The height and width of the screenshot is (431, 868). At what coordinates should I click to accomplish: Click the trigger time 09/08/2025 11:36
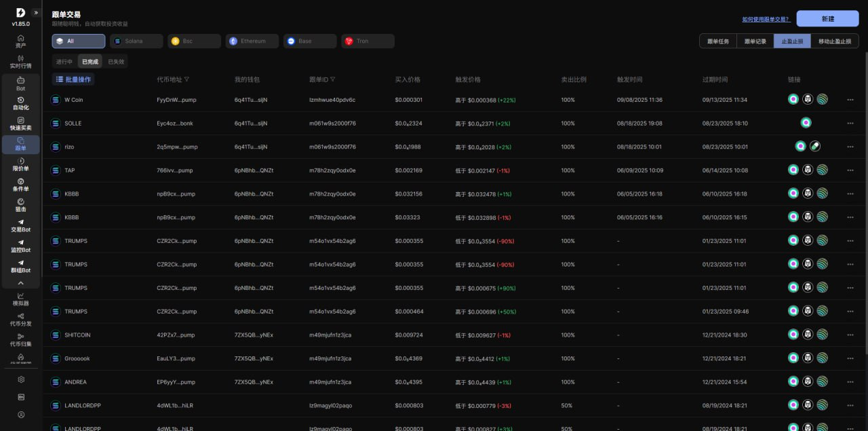[x=639, y=100]
